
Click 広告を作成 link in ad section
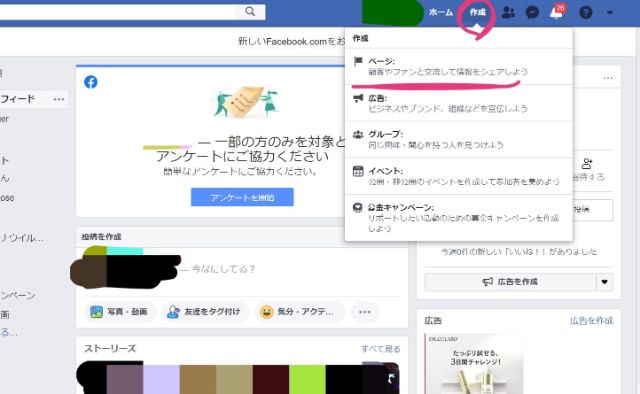591,321
